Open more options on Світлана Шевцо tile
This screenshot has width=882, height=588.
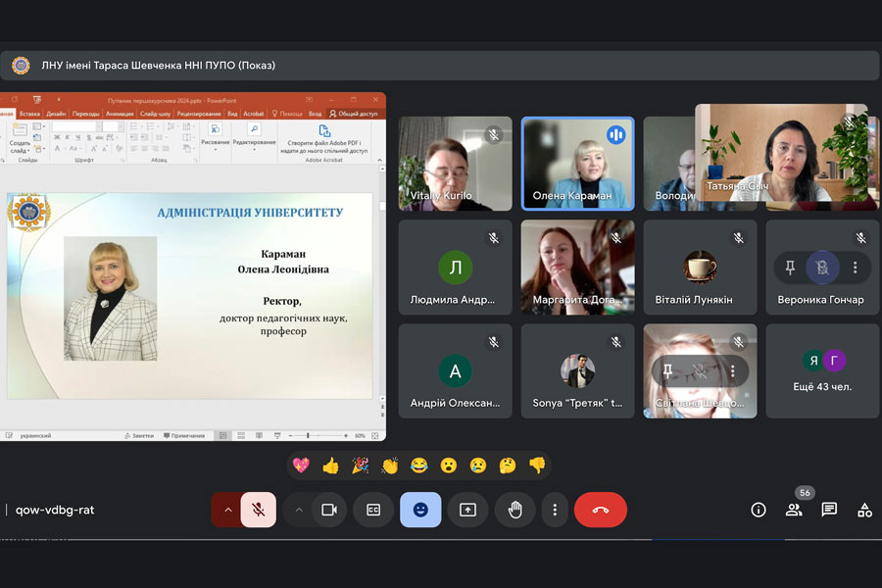coord(732,370)
